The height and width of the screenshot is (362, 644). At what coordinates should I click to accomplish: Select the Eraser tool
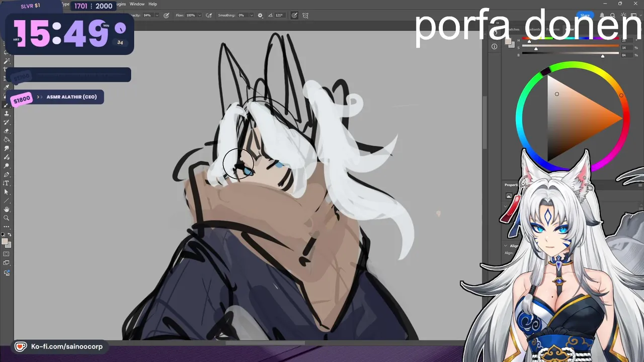(7, 131)
